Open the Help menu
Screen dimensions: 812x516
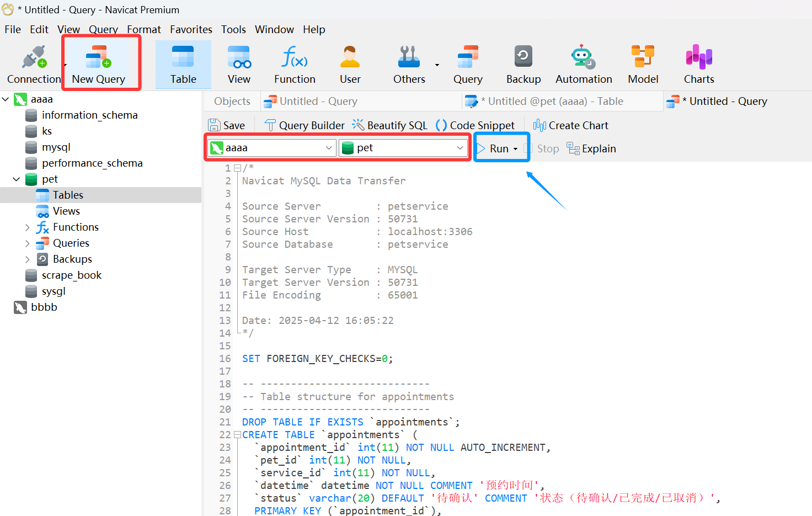(314, 29)
